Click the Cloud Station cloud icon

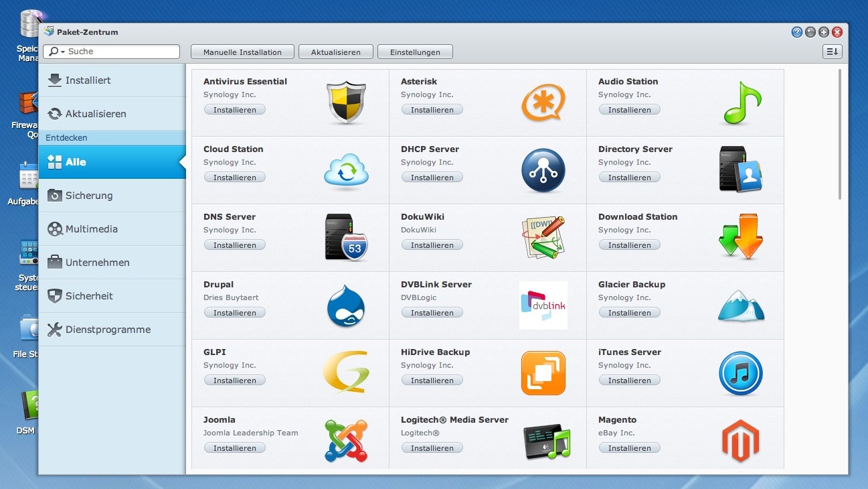pos(346,171)
